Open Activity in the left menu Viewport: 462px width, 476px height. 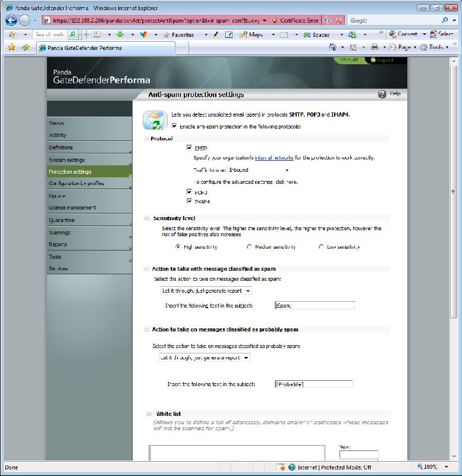click(x=57, y=135)
